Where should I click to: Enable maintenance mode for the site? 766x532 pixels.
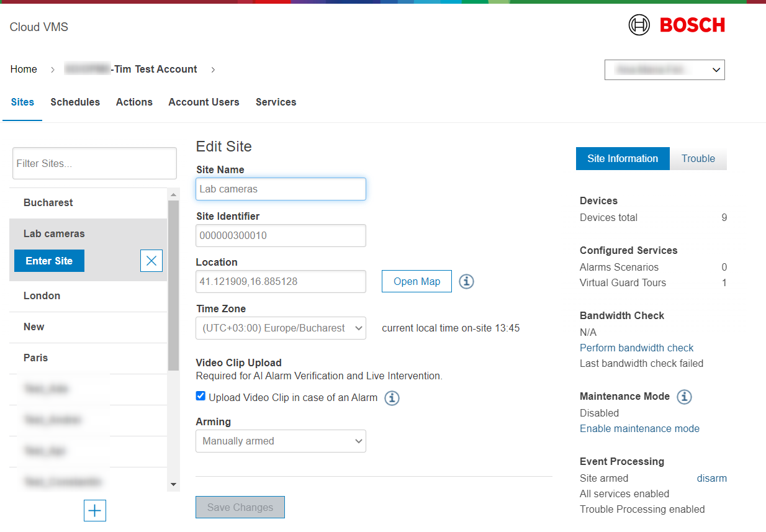pyautogui.click(x=639, y=428)
